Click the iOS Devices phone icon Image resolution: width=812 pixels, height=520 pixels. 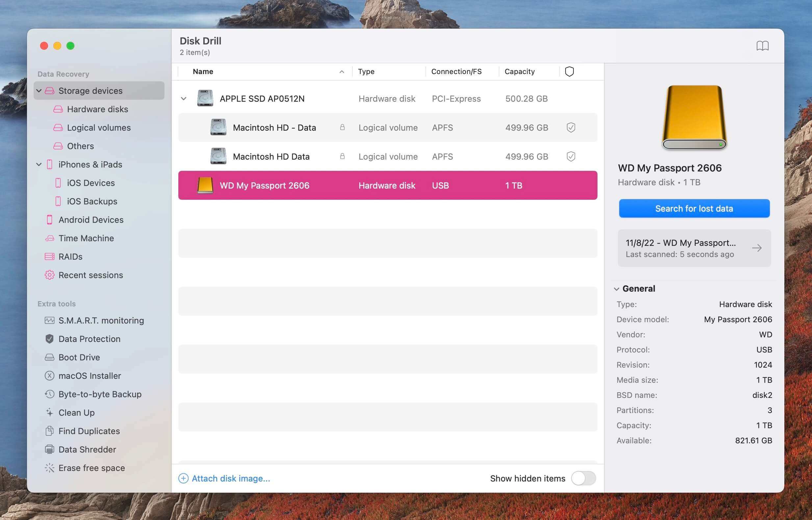(58, 183)
